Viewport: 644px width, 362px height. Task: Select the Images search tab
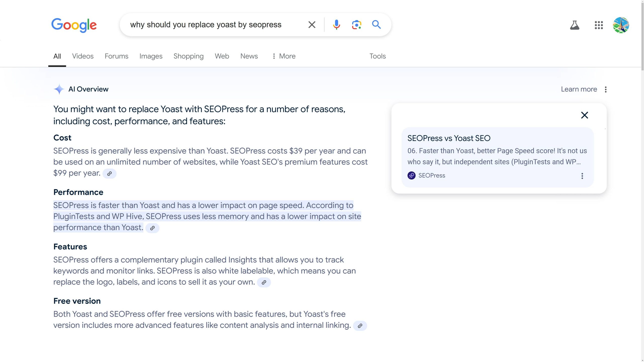pos(151,56)
